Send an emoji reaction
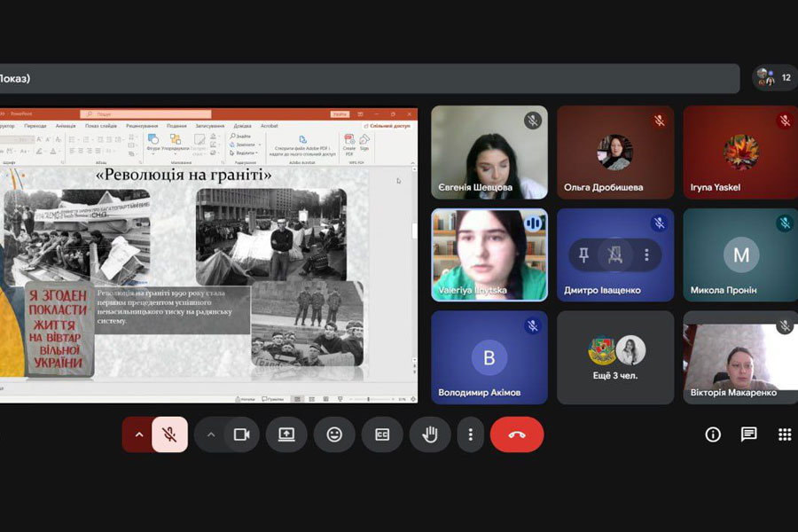The image size is (798, 532). click(334, 434)
